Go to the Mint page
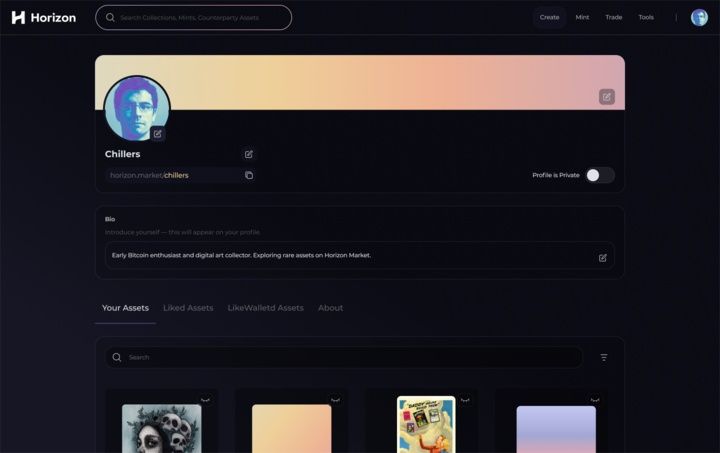The height and width of the screenshot is (453, 720). click(582, 17)
